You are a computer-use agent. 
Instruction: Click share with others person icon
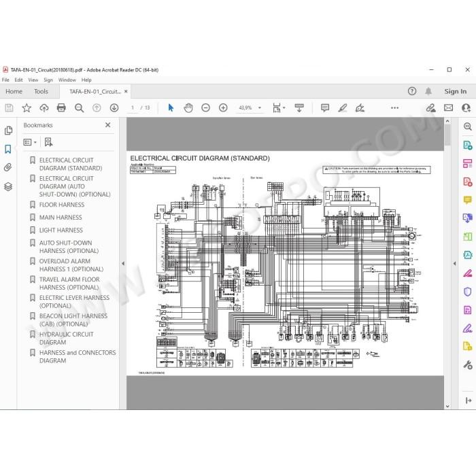point(466,107)
